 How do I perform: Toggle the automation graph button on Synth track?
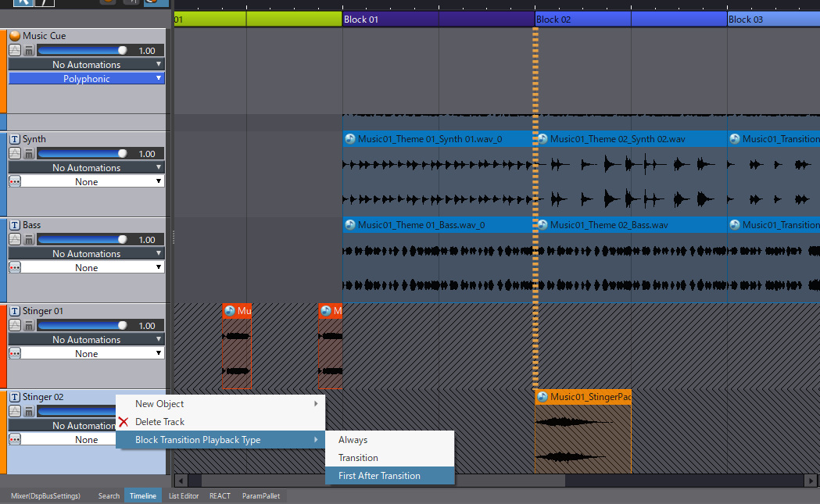[15, 154]
